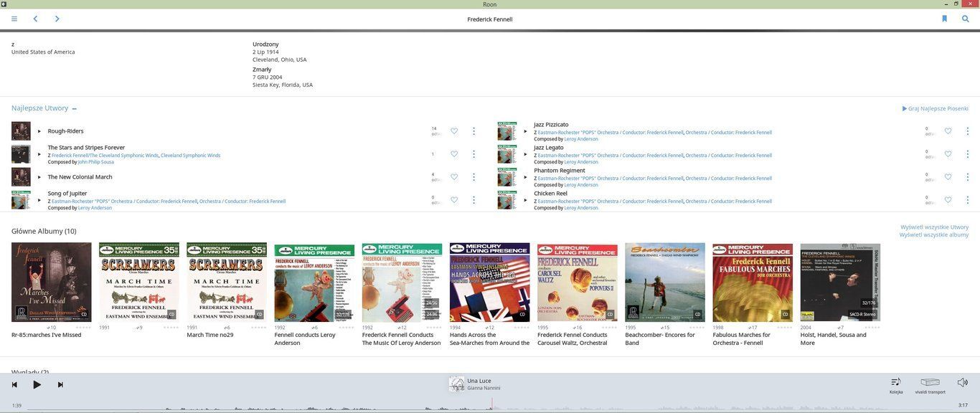The width and height of the screenshot is (980, 413).
Task: Play the Song of Jupiter track
Action: [39, 200]
